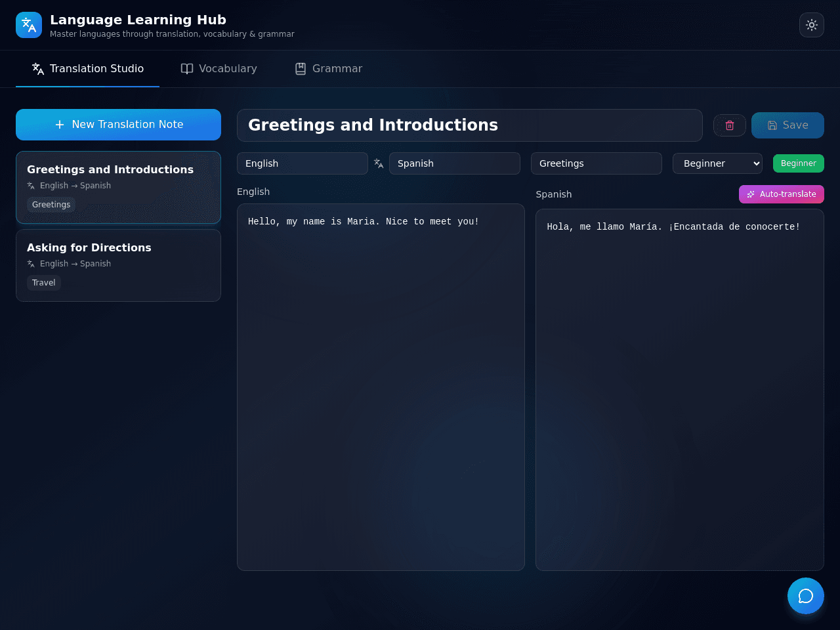Click the green Beginner badge

pyautogui.click(x=799, y=163)
